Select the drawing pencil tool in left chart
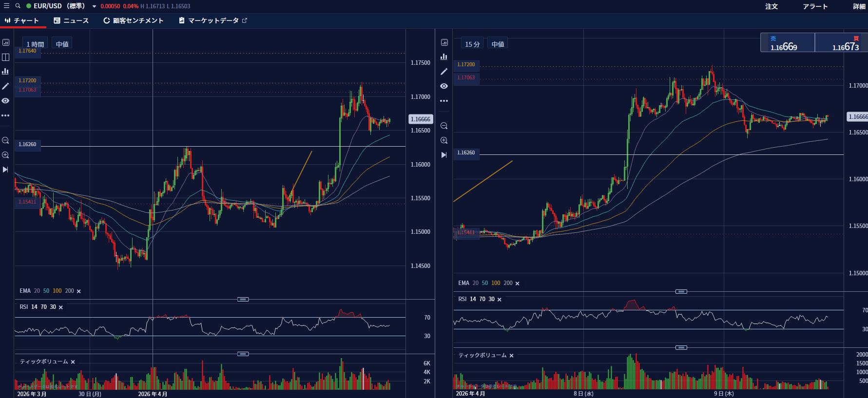This screenshot has height=398, width=868. pos(6,86)
